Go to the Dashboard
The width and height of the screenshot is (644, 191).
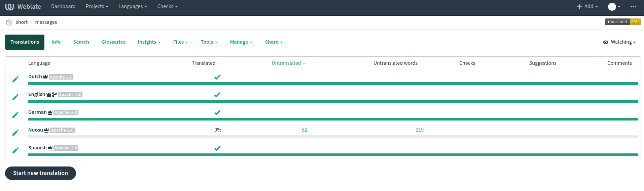(63, 6)
